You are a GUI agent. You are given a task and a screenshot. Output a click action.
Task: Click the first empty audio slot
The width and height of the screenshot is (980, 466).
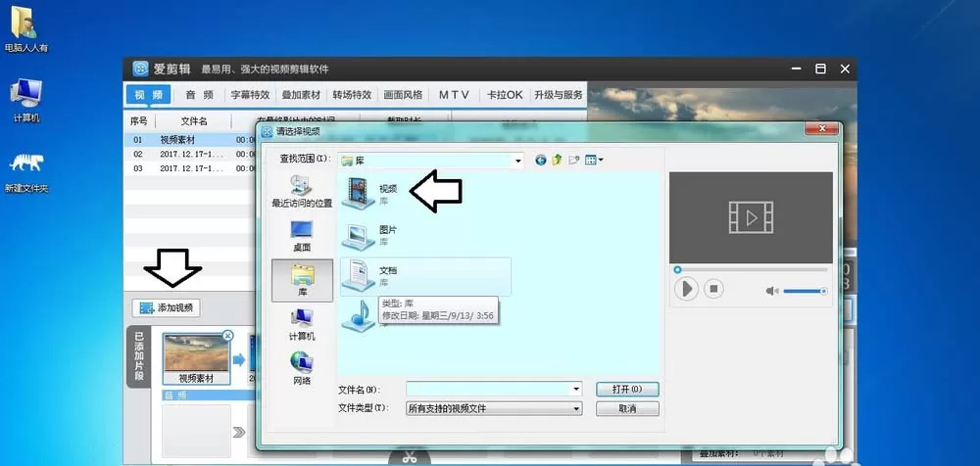click(x=196, y=431)
